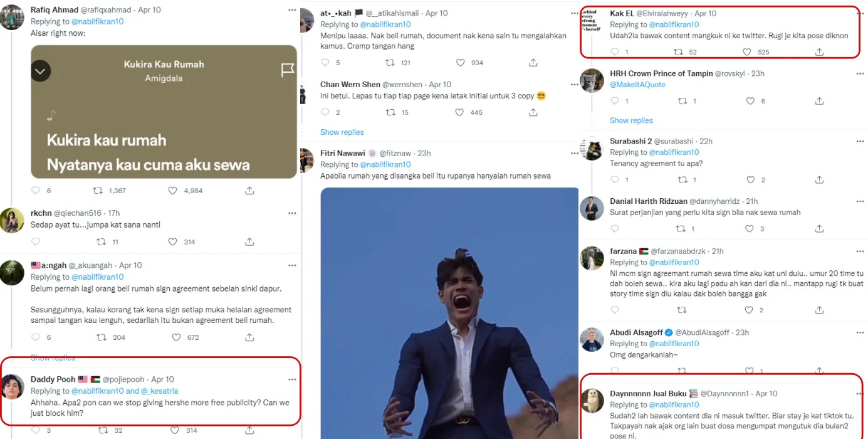Share Chan Wern Shen's tweet
Image resolution: width=868 pixels, height=439 pixels.
click(x=533, y=113)
